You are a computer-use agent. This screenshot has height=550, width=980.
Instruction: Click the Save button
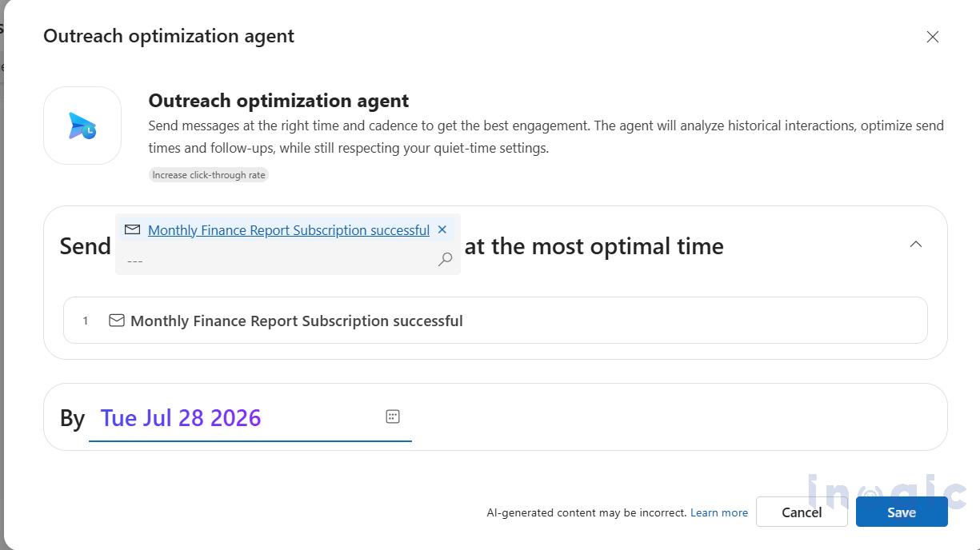(902, 512)
